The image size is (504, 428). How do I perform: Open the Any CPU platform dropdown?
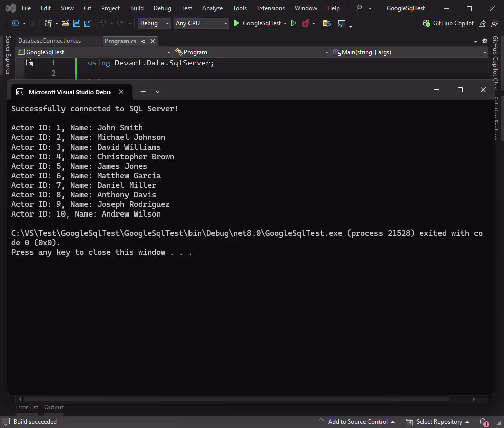pyautogui.click(x=201, y=23)
